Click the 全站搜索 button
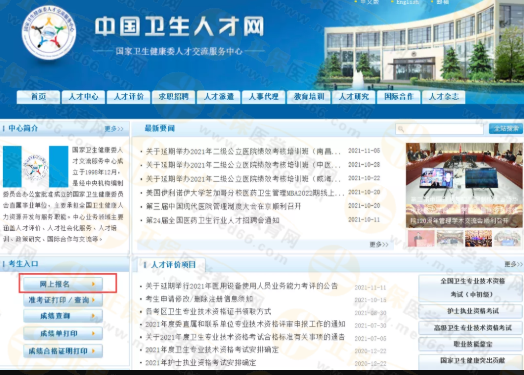Image resolution: width=524 pixels, height=375 pixels. click(x=506, y=129)
